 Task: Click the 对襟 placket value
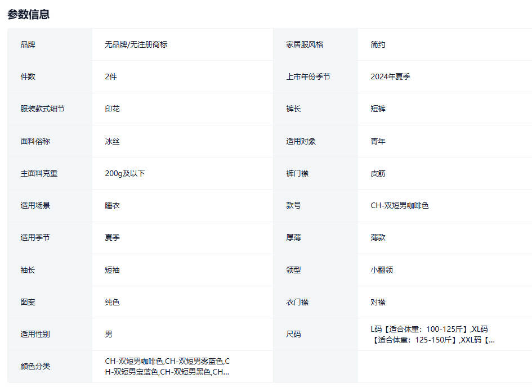click(378, 302)
